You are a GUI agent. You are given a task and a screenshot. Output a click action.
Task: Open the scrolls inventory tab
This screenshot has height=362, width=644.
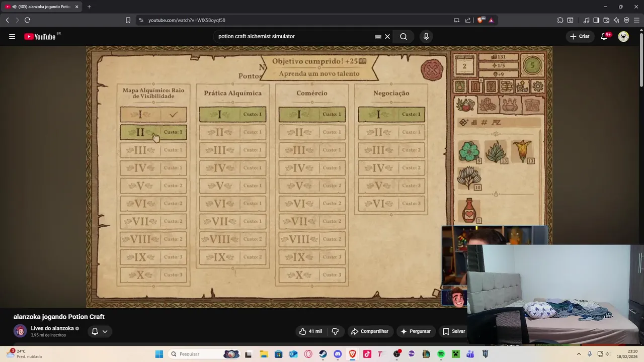point(532,105)
